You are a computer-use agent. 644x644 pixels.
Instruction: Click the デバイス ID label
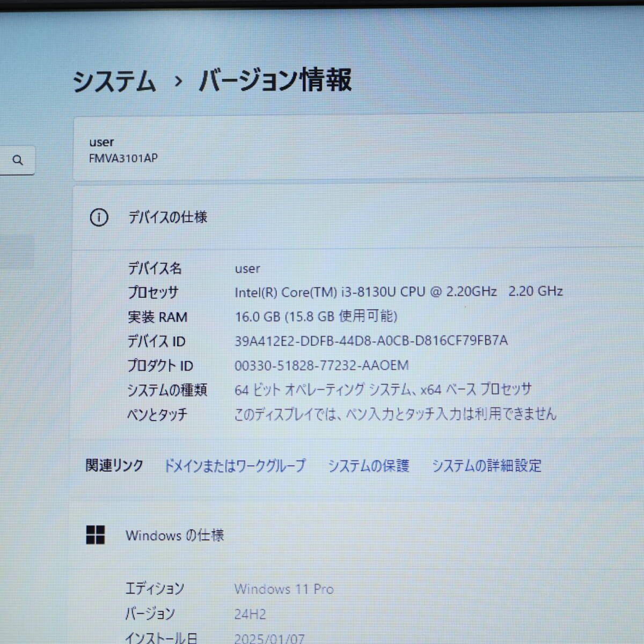(156, 341)
